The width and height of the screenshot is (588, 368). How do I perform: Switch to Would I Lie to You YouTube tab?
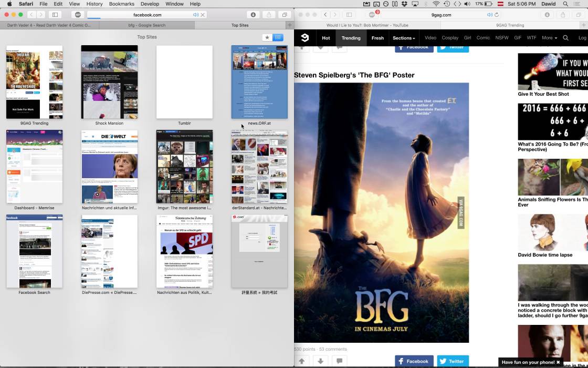tap(367, 25)
